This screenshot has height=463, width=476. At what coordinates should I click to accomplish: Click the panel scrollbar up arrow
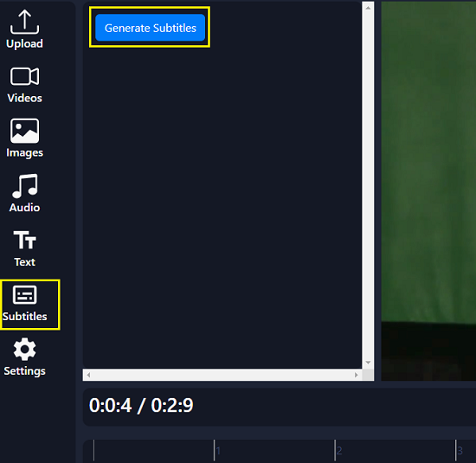tap(368, 8)
